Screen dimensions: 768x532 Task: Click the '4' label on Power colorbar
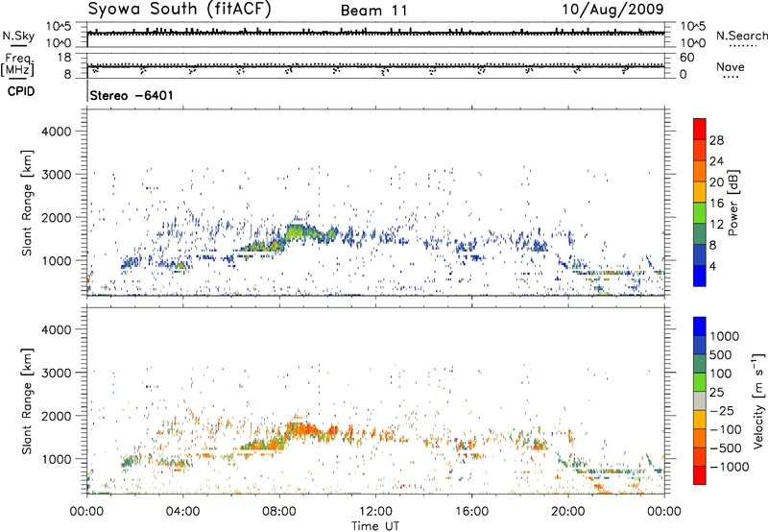point(713,266)
